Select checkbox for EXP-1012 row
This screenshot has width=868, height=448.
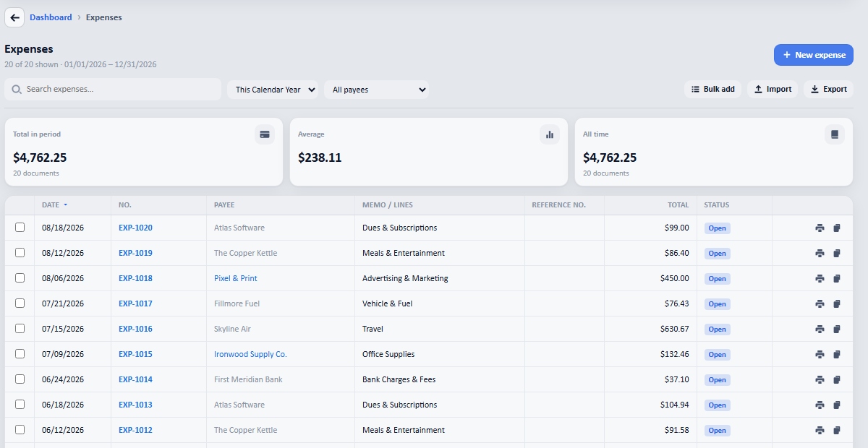click(x=20, y=429)
